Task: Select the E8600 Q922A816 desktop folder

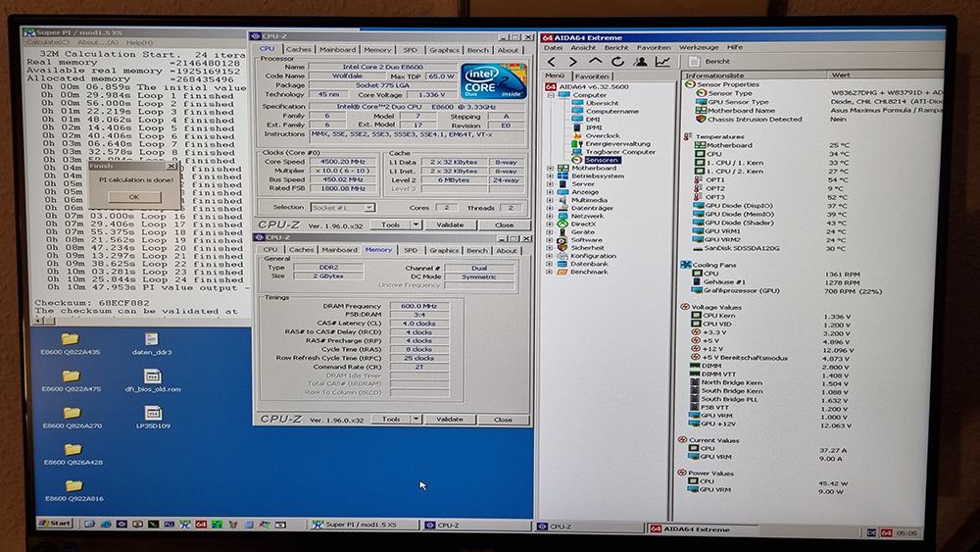Action: pyautogui.click(x=73, y=491)
